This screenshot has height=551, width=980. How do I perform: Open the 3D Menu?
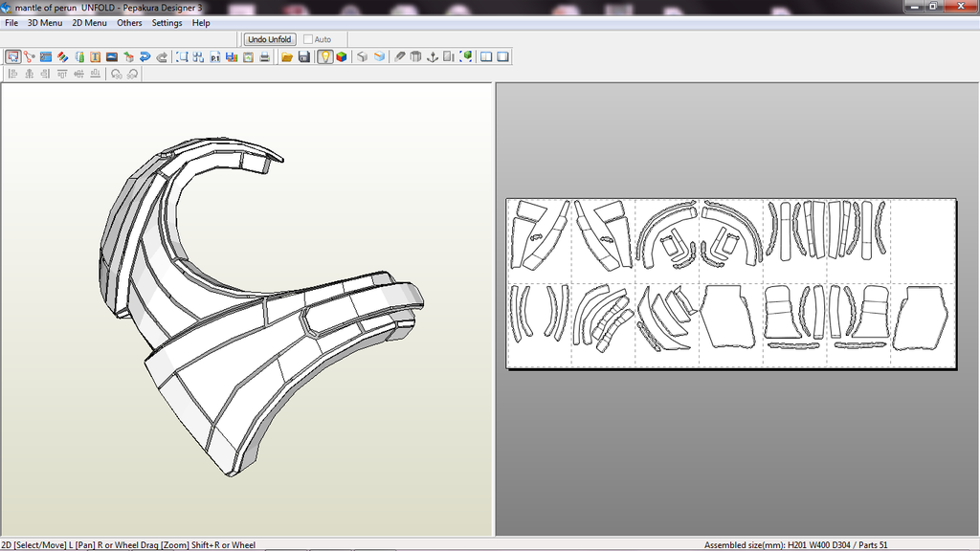[45, 23]
